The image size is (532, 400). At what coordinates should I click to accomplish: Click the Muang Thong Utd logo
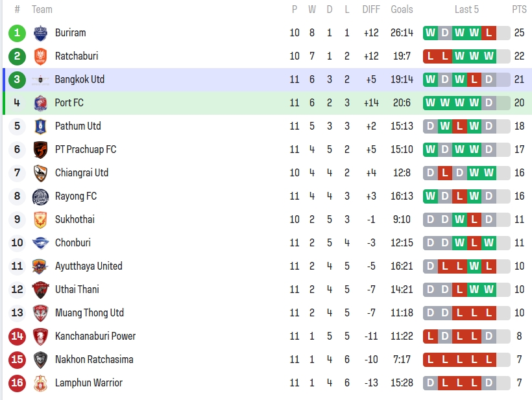tap(40, 313)
